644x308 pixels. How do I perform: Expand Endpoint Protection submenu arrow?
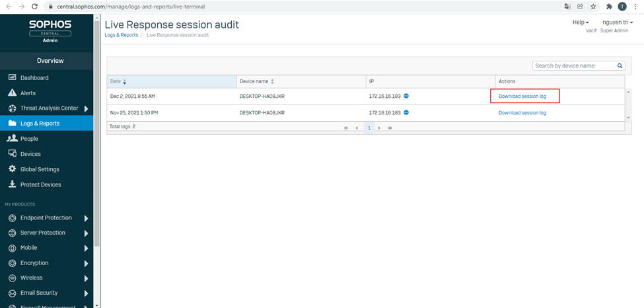click(87, 218)
